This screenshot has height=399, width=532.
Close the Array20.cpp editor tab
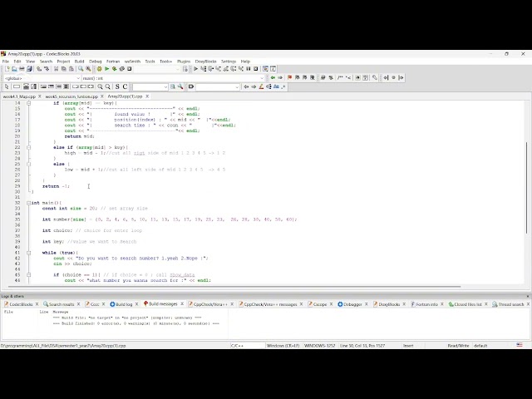coord(147,96)
